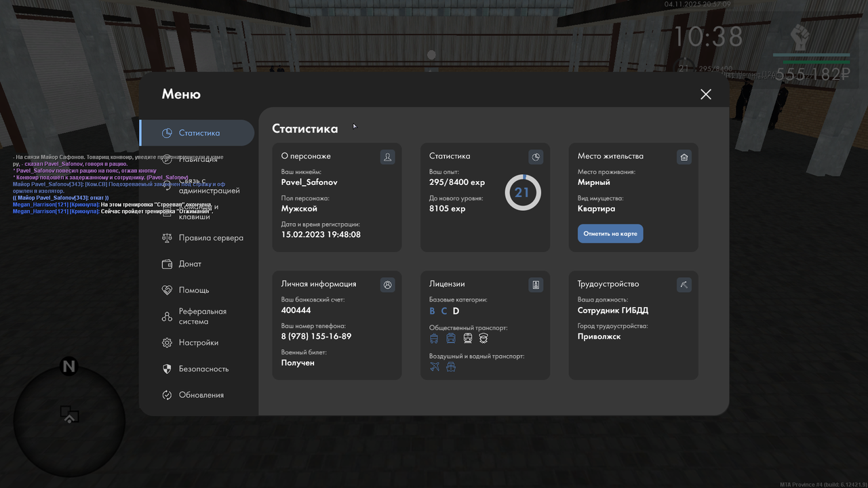Click the level 21 progress ring
The image size is (868, 488).
pyautogui.click(x=522, y=192)
